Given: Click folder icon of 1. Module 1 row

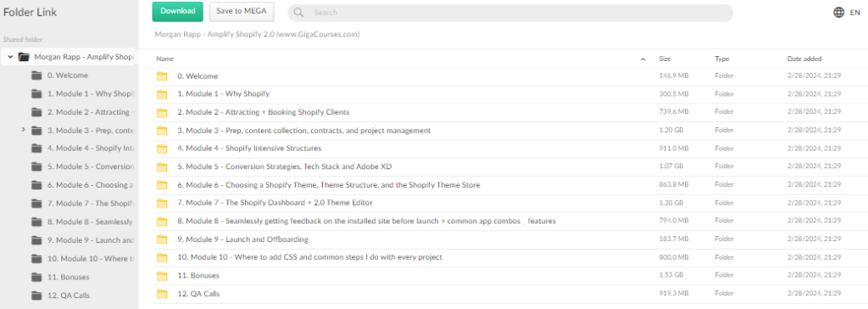Looking at the screenshot, I should click(x=162, y=94).
